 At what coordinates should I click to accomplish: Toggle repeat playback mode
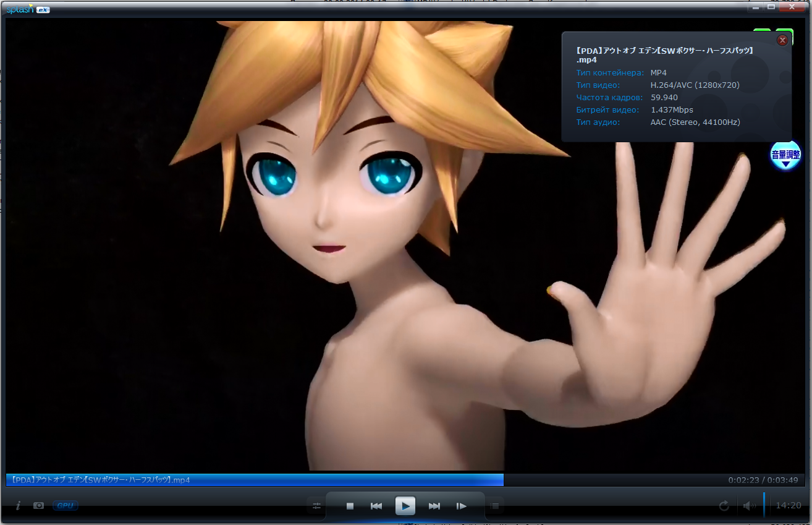[724, 506]
